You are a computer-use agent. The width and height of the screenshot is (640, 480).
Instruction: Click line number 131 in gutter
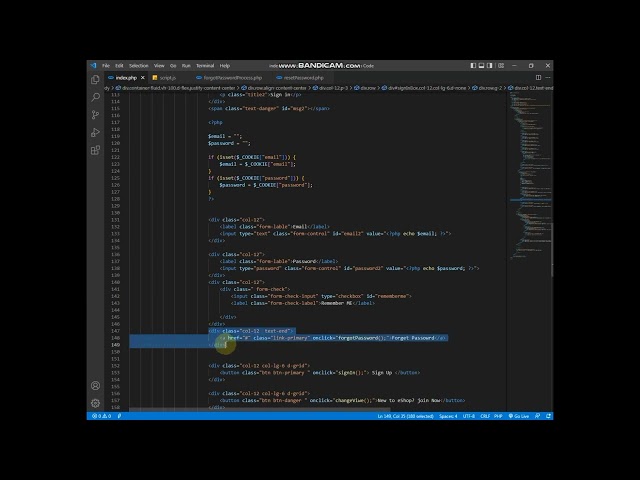115,220
